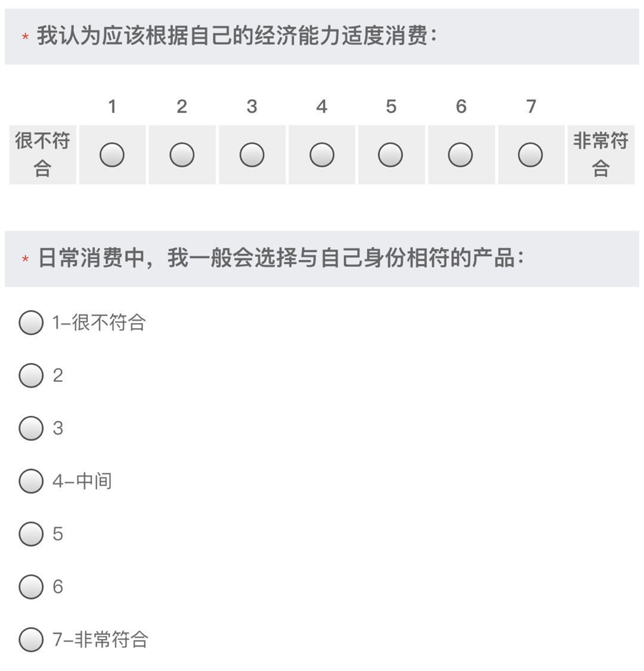
Task: Click the 很不符合 anchor cell of the scale
Action: tap(42, 155)
